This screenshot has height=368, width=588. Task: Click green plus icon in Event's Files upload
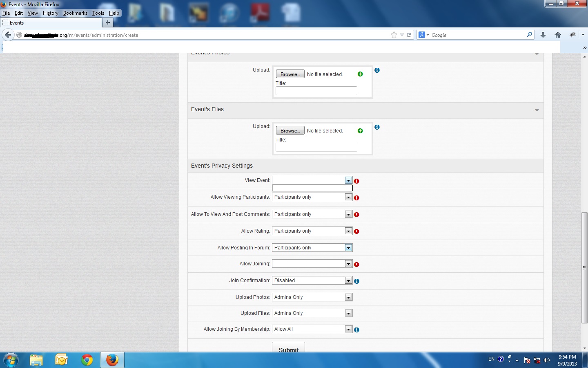point(360,131)
